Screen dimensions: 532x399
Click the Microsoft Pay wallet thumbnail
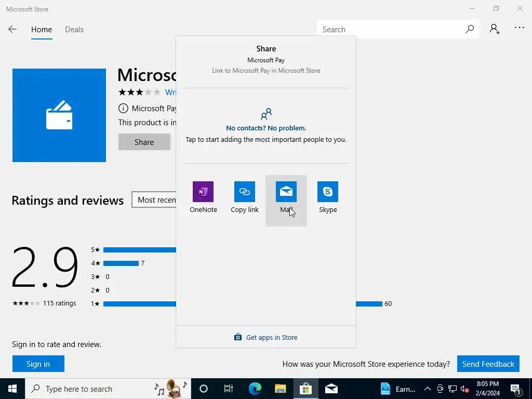pos(59,115)
